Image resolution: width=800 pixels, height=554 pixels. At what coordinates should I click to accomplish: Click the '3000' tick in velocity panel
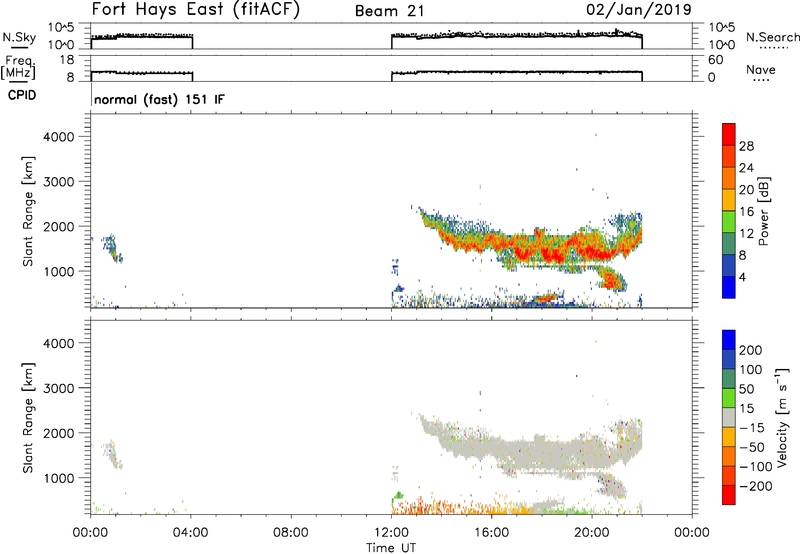pyautogui.click(x=59, y=388)
